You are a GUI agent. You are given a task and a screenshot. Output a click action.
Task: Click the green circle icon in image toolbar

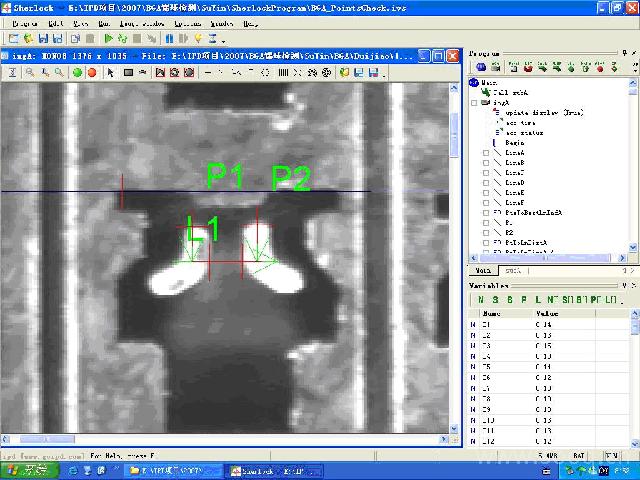pyautogui.click(x=77, y=72)
